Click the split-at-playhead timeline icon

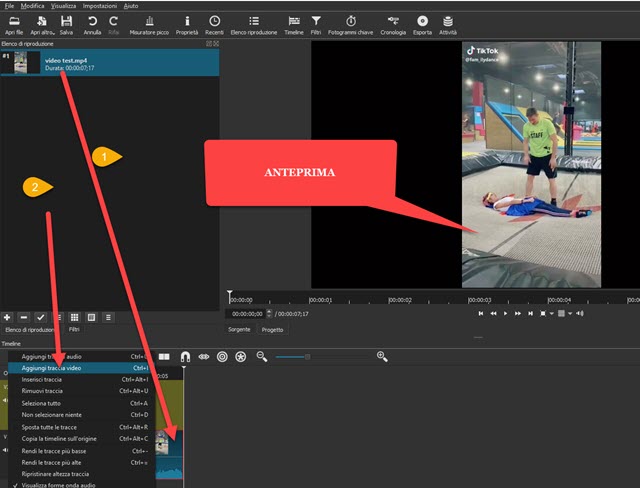(164, 357)
